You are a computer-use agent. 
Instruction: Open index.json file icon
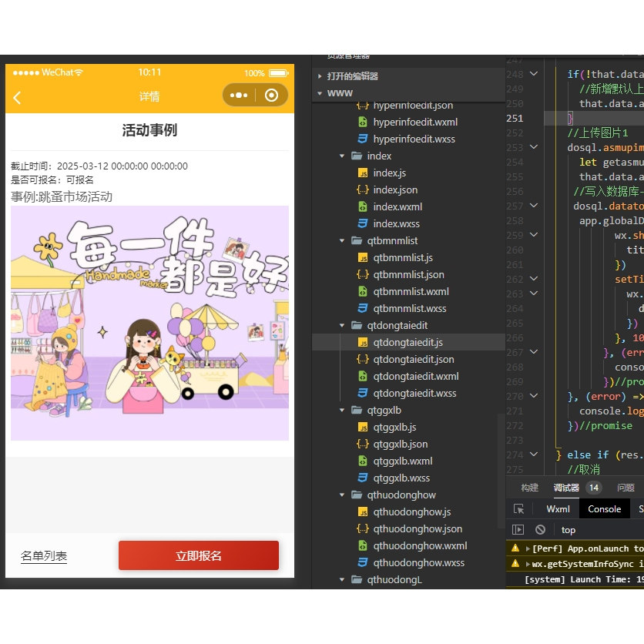363,190
